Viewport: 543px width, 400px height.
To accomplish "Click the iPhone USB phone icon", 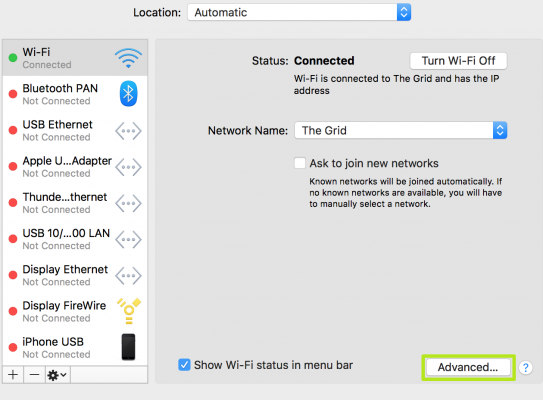I will pyautogui.click(x=128, y=347).
